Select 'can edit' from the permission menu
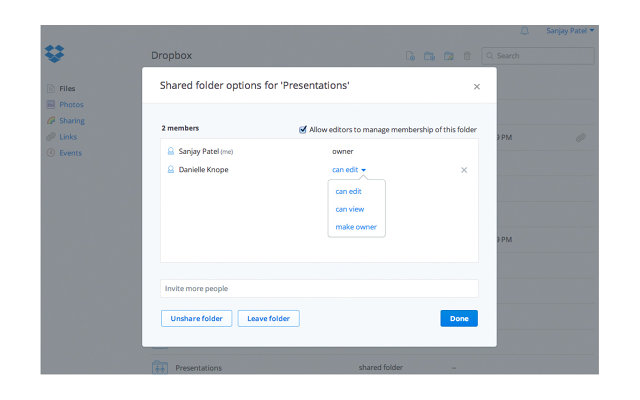Screen dimensions: 640x400 [x=349, y=191]
